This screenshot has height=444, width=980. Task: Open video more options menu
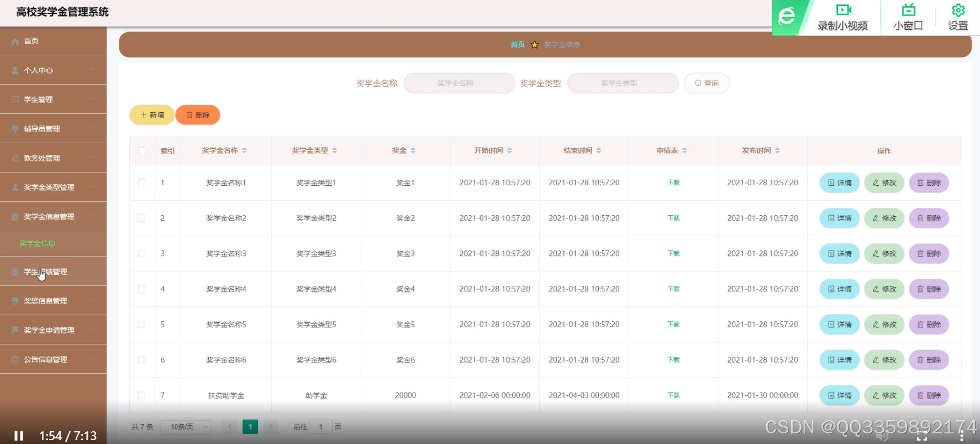[x=962, y=436]
